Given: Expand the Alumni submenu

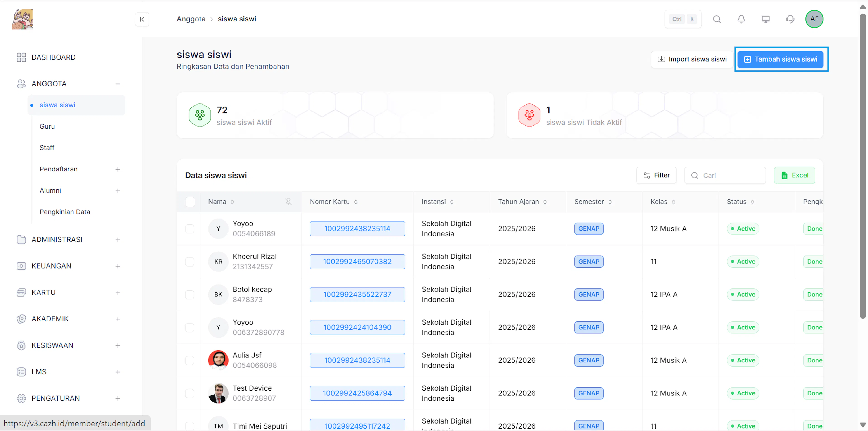Looking at the screenshot, I should click(118, 190).
